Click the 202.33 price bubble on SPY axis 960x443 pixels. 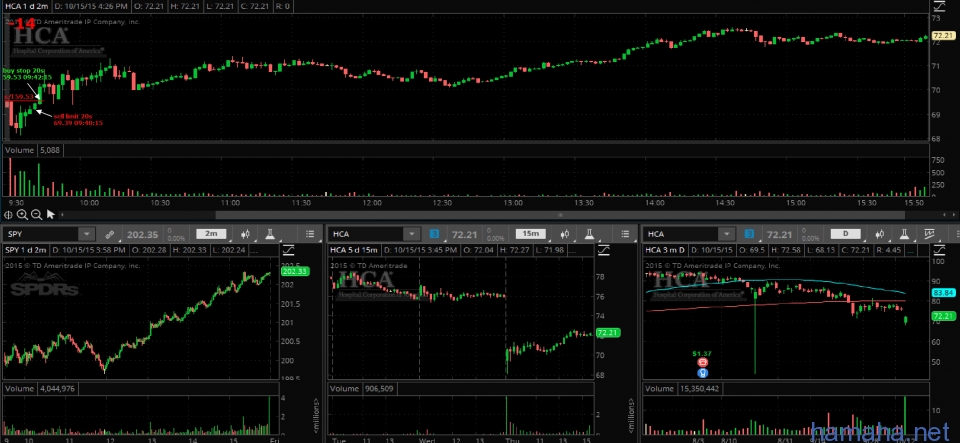pos(293,270)
